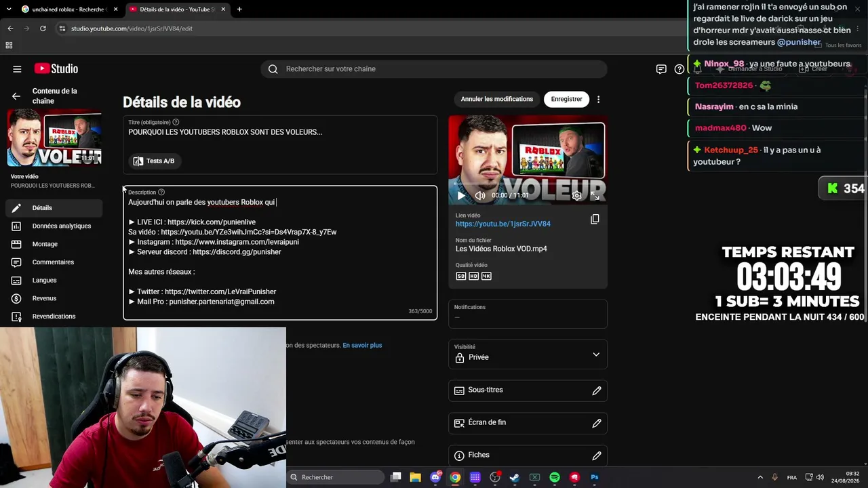Edit Écran de fin with pencil icon
This screenshot has width=868, height=488.
click(x=597, y=423)
